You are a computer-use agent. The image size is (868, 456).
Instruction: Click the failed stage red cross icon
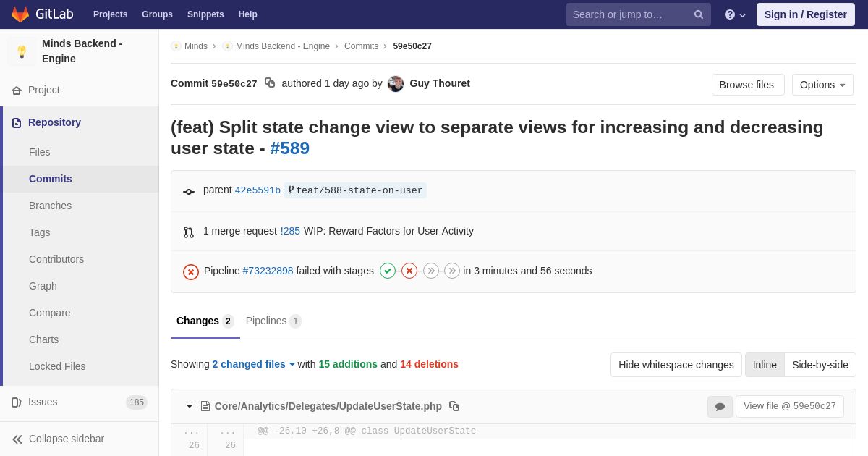[x=409, y=271]
